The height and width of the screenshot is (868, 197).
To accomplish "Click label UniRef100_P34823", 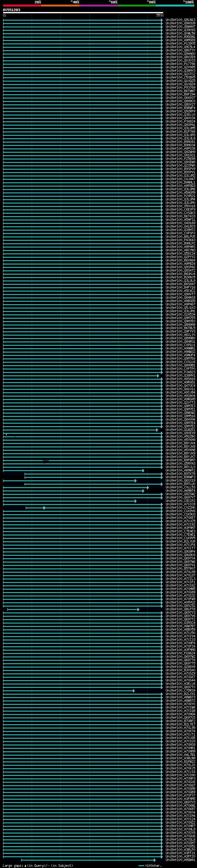I will (x=180, y=372).
